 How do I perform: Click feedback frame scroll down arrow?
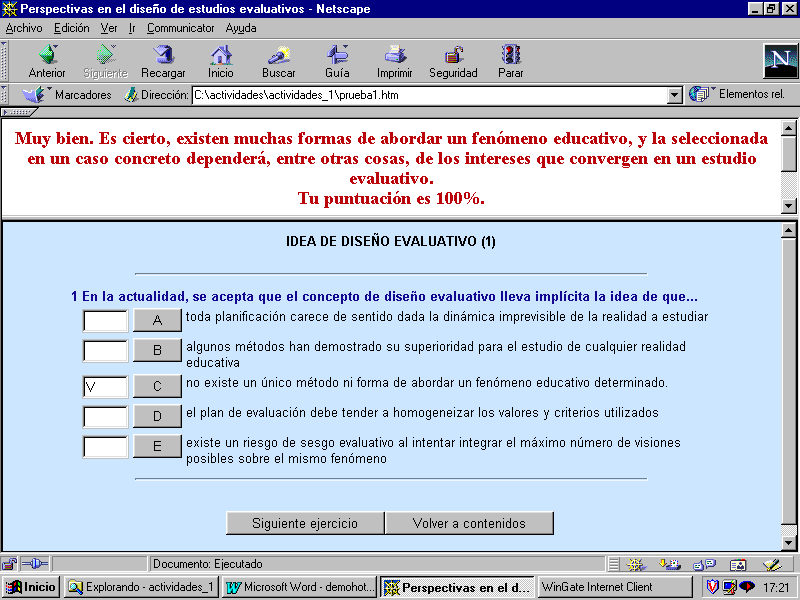(788, 206)
